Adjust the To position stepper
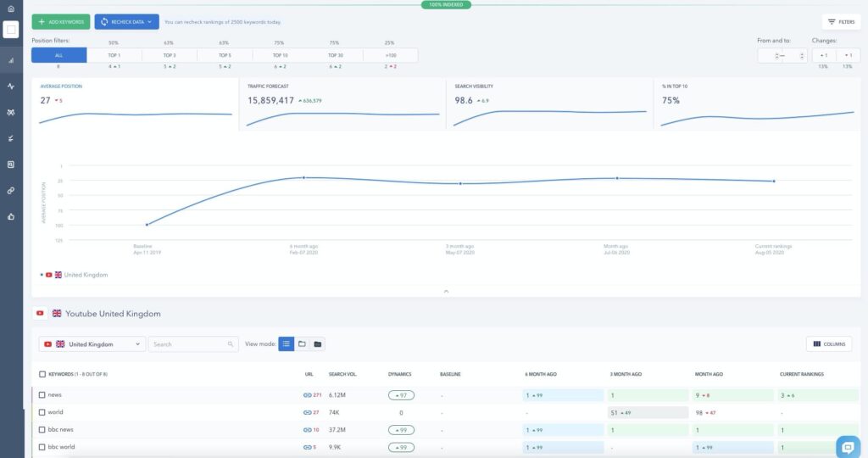This screenshot has height=458, width=868. coord(802,56)
